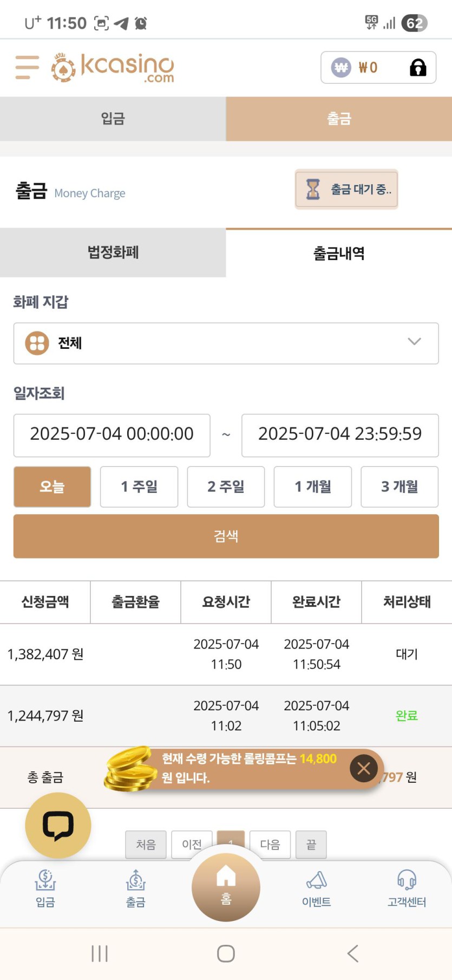Go to 다음 page in pagination
452x980 pixels.
click(270, 845)
